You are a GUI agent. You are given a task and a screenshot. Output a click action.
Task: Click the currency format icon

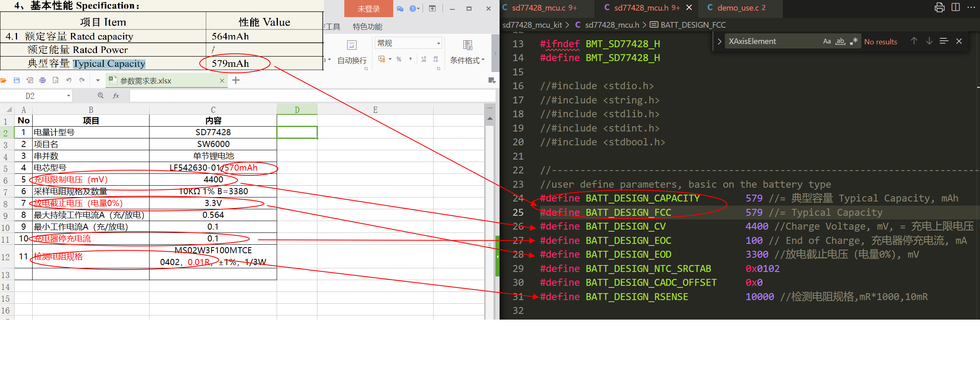click(382, 59)
